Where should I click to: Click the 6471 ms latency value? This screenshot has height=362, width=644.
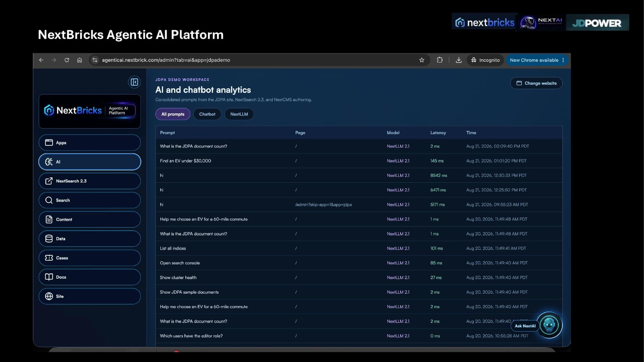click(438, 190)
